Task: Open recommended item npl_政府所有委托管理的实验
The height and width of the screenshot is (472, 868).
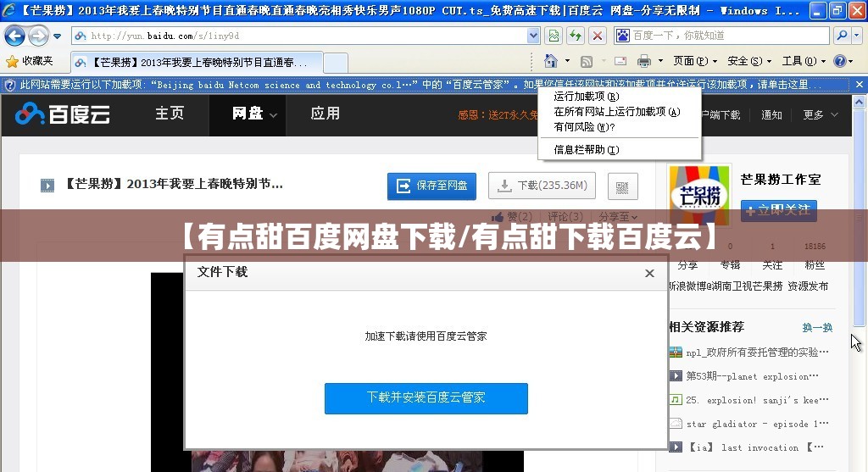Action: [x=757, y=353]
